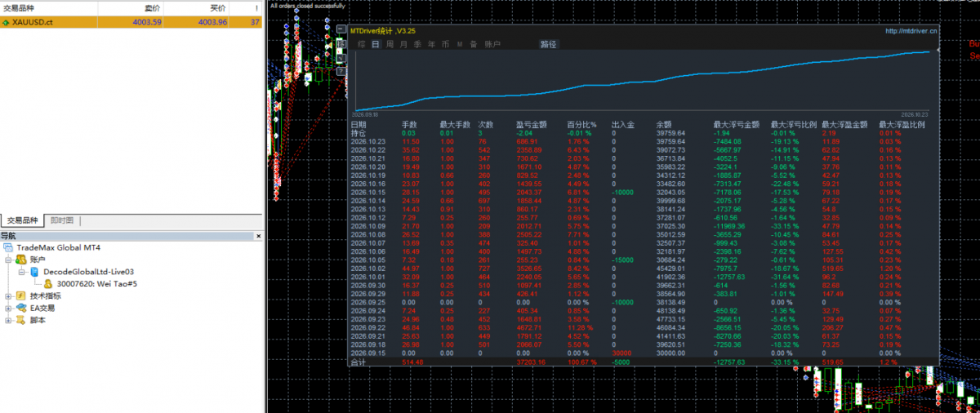Close the 导航 navigator panel
The height and width of the screenshot is (413, 980).
tap(259, 236)
